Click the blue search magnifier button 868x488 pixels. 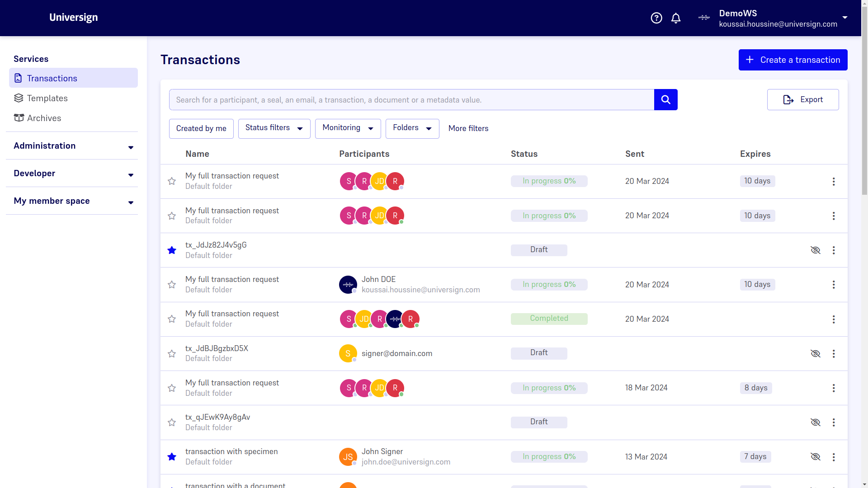pos(665,99)
